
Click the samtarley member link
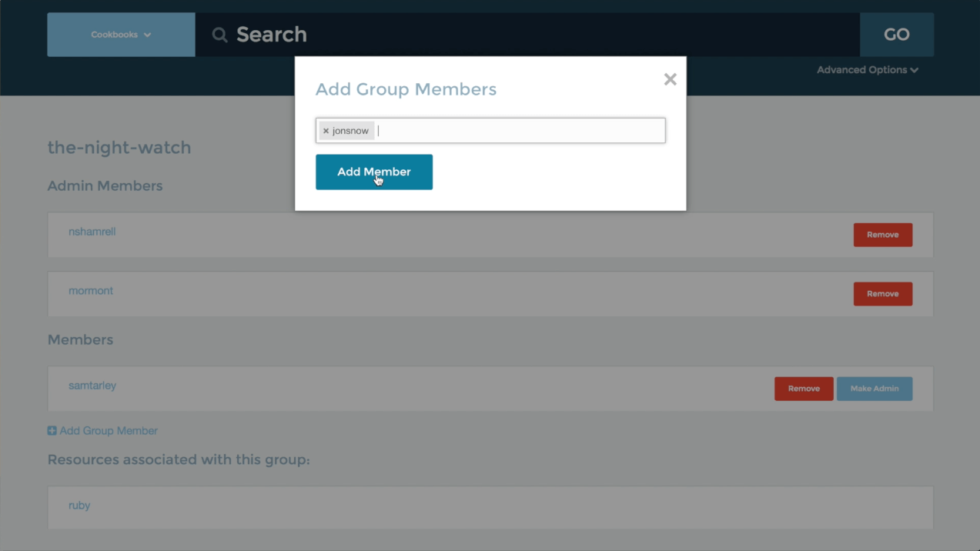pos(92,385)
